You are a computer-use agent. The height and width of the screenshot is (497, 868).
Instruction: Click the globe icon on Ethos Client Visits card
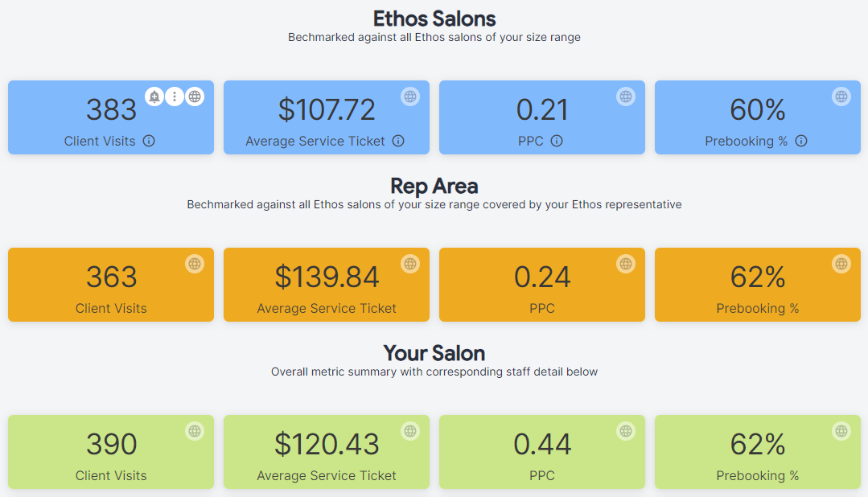tap(195, 97)
